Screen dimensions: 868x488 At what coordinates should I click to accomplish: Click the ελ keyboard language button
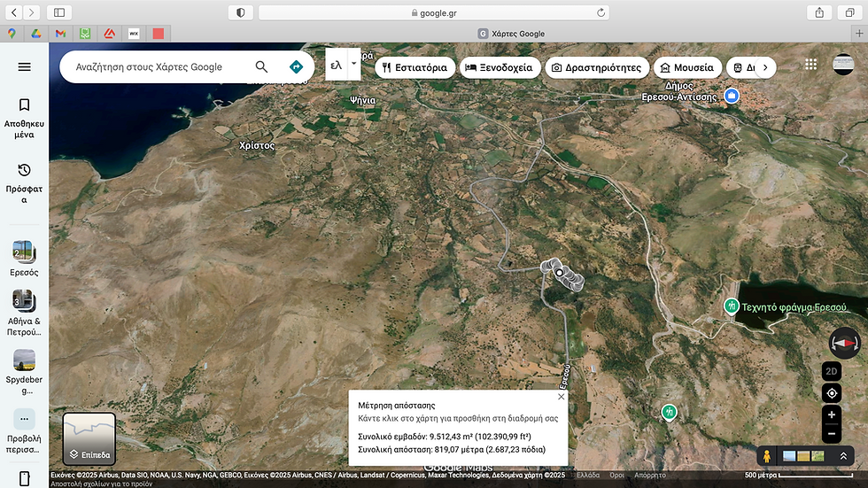tap(336, 66)
